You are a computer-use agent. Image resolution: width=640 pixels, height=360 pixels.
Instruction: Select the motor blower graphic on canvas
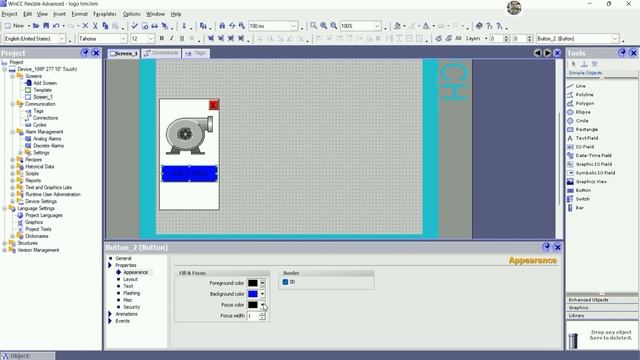pos(189,135)
